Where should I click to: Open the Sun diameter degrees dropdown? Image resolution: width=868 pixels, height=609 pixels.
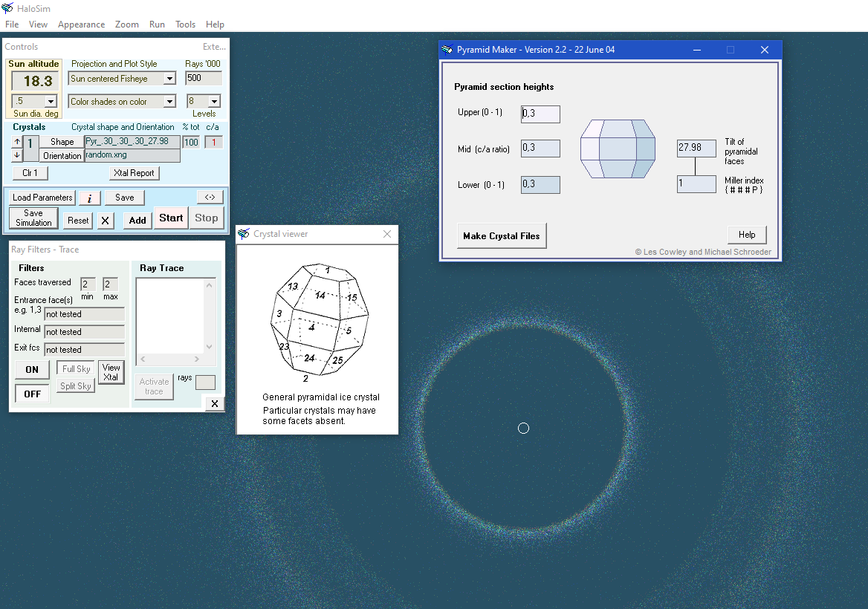(x=51, y=102)
